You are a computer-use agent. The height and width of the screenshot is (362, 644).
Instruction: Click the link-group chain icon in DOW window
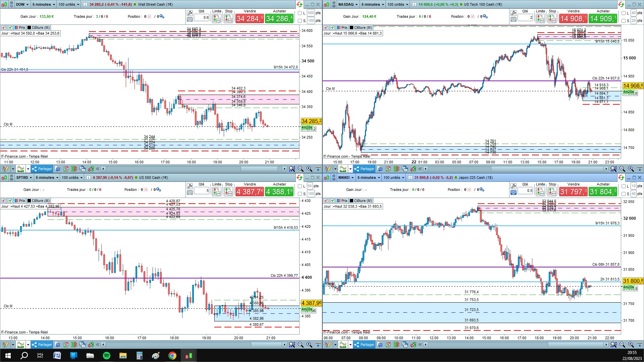11,4
